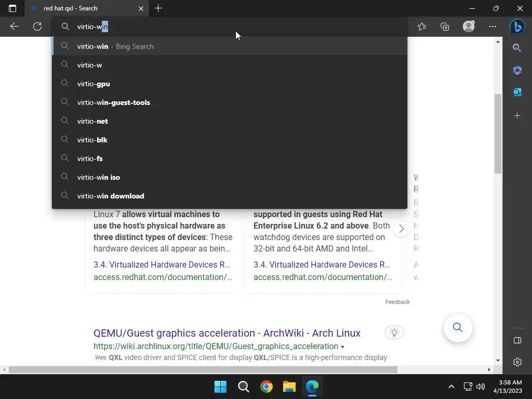Show hidden tray icons chevron
Viewport: 532px width, 399px height.
[451, 387]
